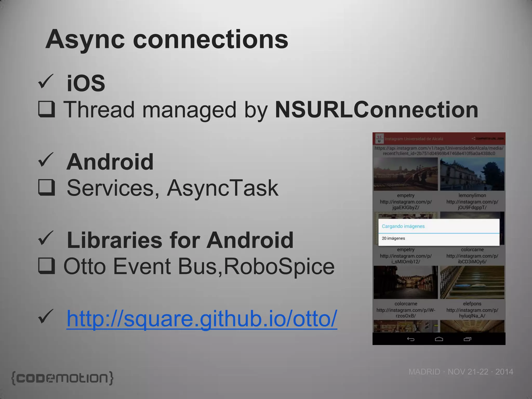Open the lemonylimon photo thumbnail
The width and height of the screenshot is (532, 399).
point(472,174)
